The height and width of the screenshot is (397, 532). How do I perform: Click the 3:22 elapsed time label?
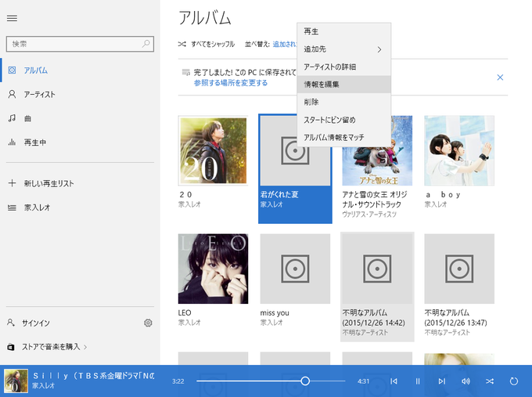pyautogui.click(x=178, y=381)
